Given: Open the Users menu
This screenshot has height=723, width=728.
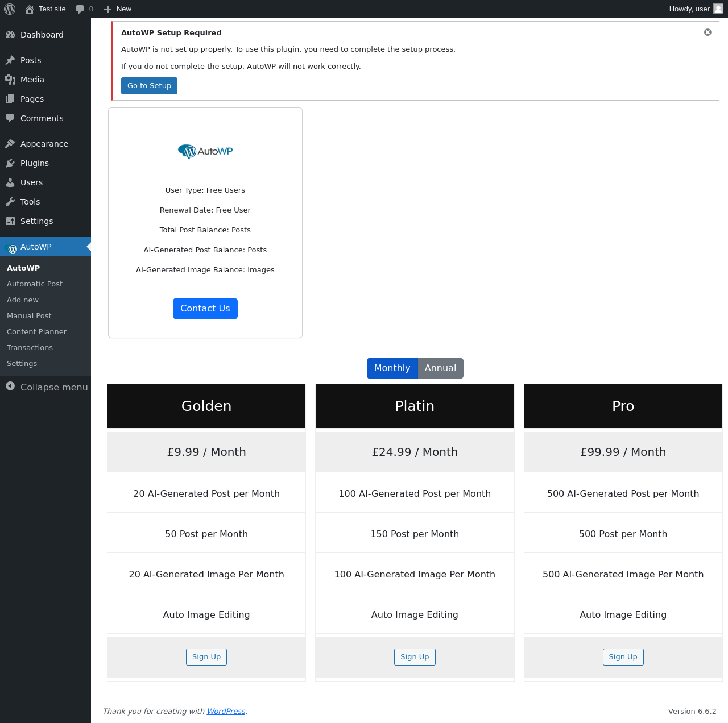Looking at the screenshot, I should pyautogui.click(x=45, y=182).
